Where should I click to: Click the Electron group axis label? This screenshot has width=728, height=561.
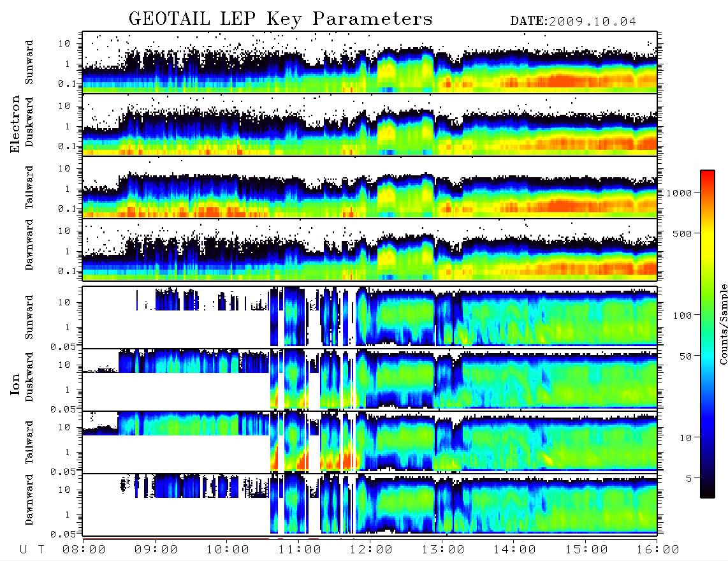pos(15,124)
